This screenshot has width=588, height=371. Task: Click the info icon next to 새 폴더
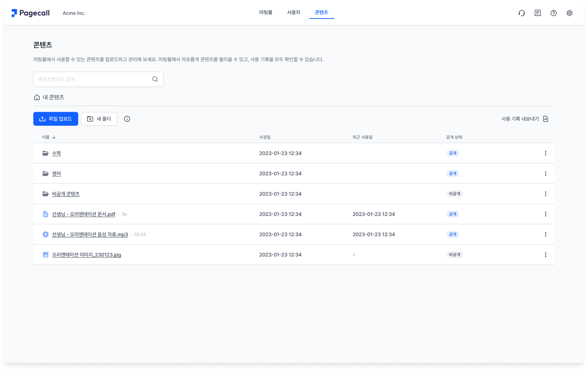tap(127, 119)
